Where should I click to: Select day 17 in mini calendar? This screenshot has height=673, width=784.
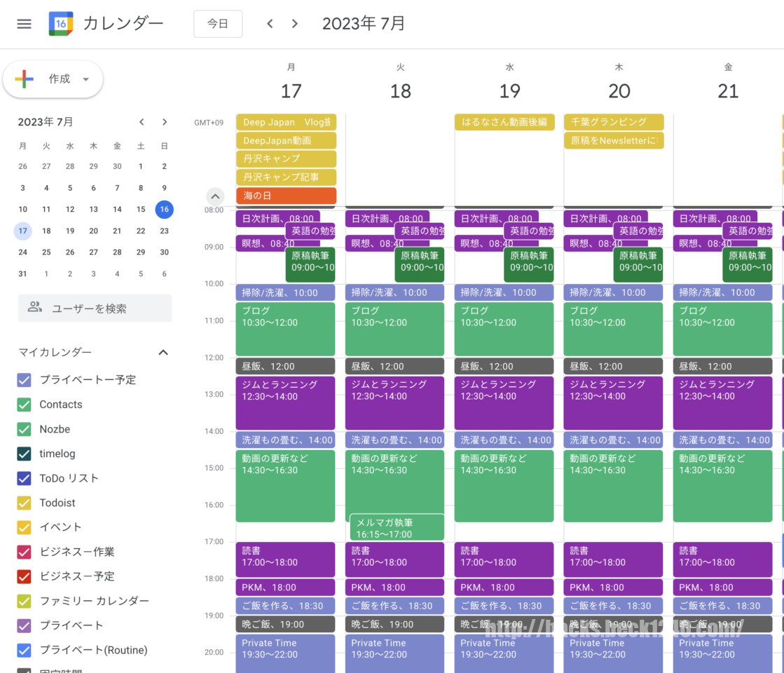pos(22,231)
